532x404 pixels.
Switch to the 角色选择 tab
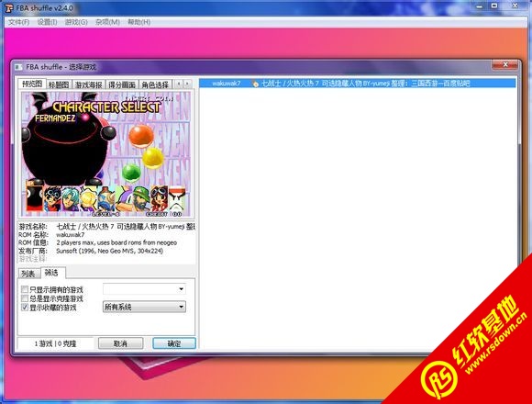(155, 84)
